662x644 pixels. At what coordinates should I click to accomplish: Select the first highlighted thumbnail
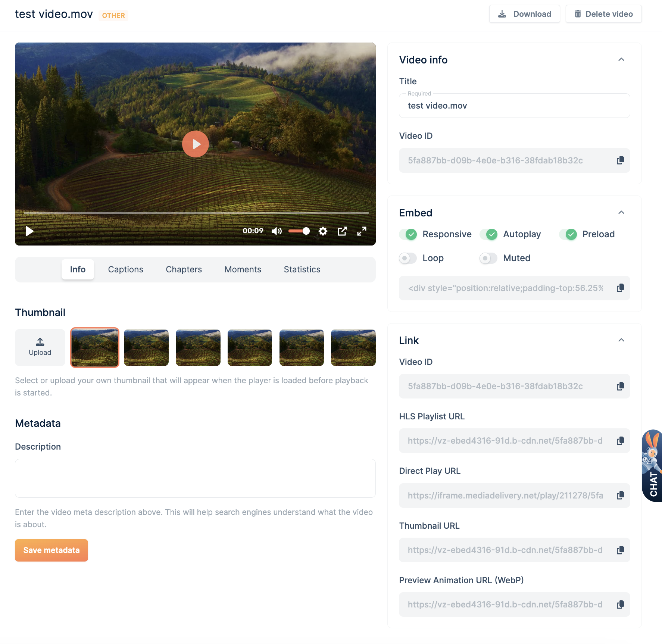(x=95, y=347)
